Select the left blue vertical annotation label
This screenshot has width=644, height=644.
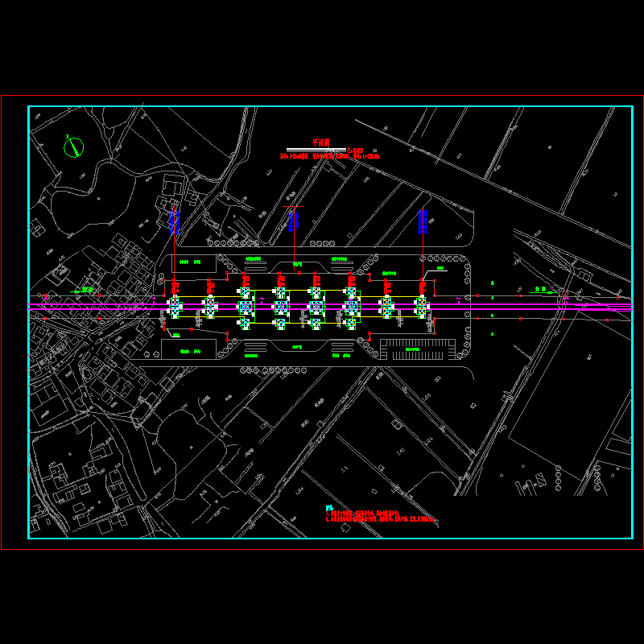point(173,221)
